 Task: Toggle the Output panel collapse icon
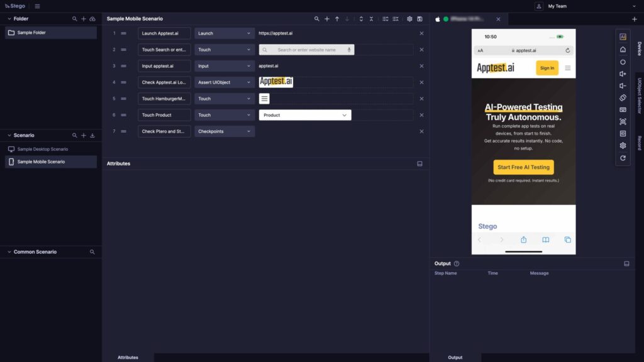(x=626, y=263)
